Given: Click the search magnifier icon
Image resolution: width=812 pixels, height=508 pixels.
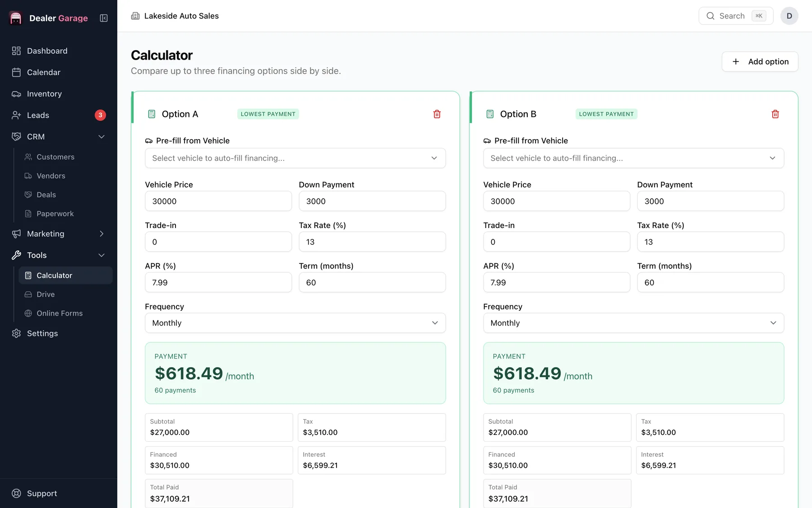Looking at the screenshot, I should point(710,16).
